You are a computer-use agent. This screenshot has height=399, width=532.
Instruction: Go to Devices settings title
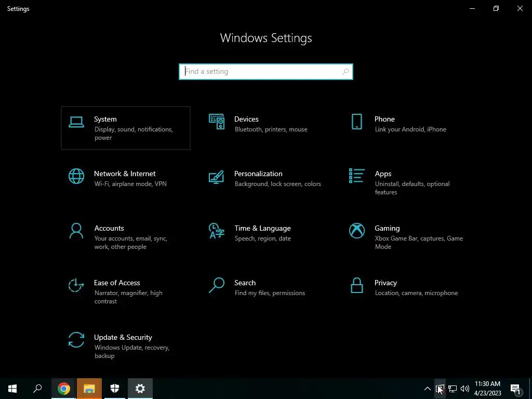click(x=246, y=119)
